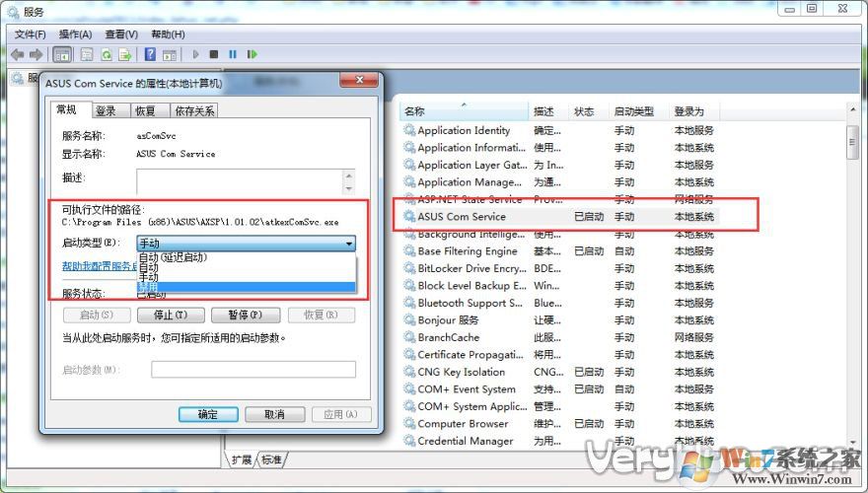Click the gear icon beside ASUS Com Service

[409, 216]
